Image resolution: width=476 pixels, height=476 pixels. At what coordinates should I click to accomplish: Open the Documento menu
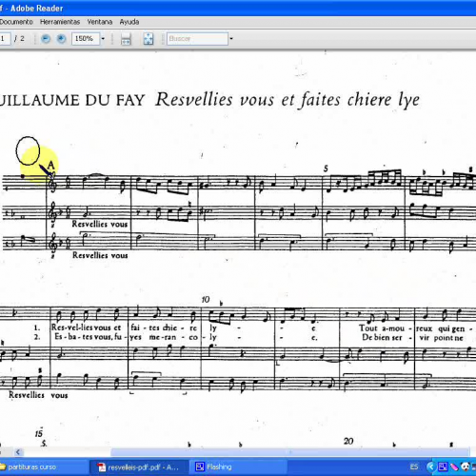[16, 22]
